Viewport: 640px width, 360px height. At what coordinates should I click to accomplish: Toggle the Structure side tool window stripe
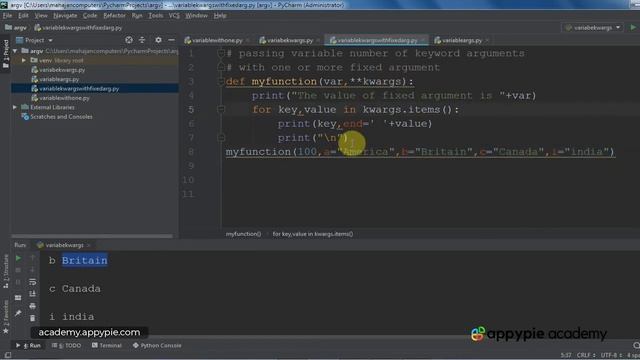(5, 271)
